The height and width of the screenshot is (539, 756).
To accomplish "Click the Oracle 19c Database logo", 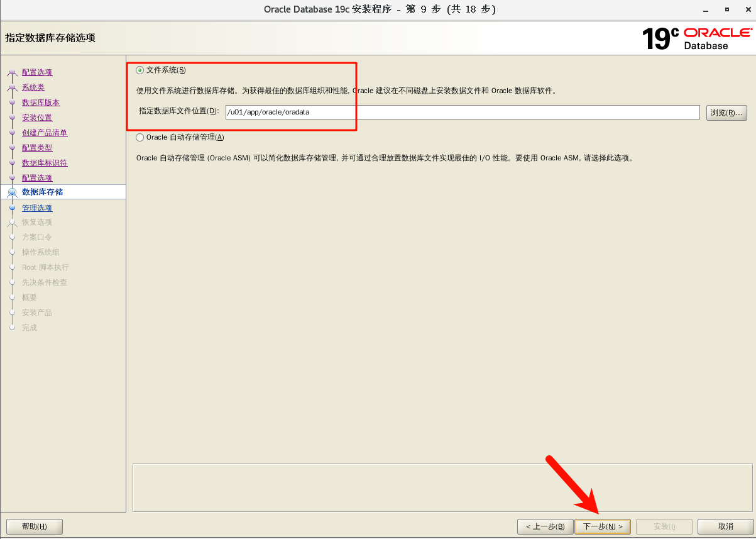I will click(x=696, y=38).
